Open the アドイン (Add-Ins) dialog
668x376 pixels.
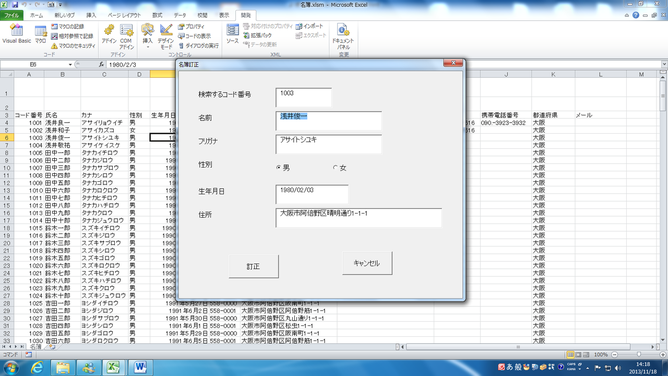coord(109,34)
